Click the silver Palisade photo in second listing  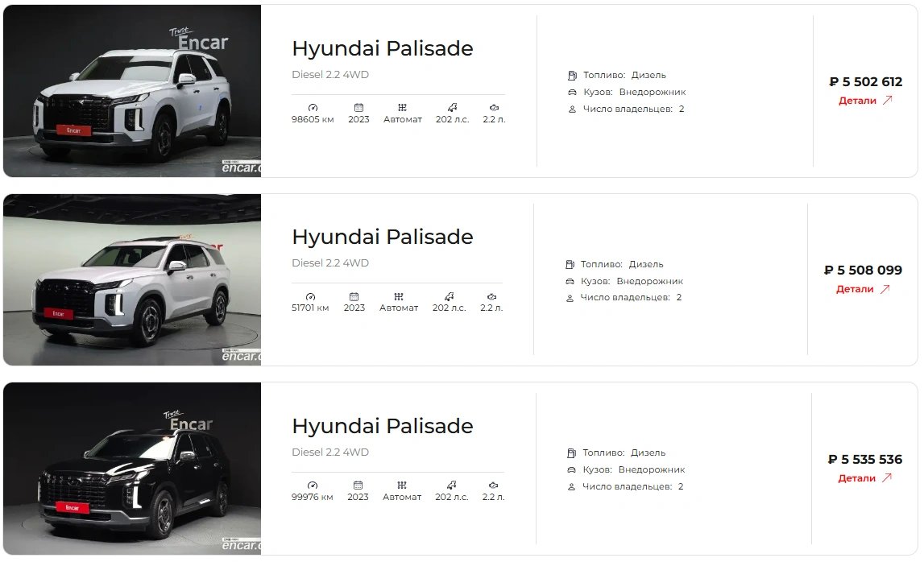(x=132, y=280)
